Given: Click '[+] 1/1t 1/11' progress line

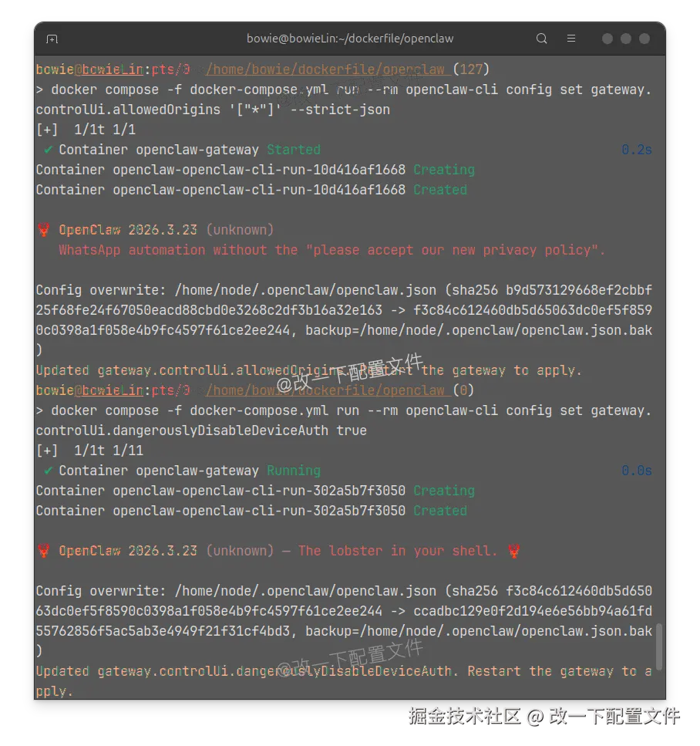Looking at the screenshot, I should click(x=90, y=451).
